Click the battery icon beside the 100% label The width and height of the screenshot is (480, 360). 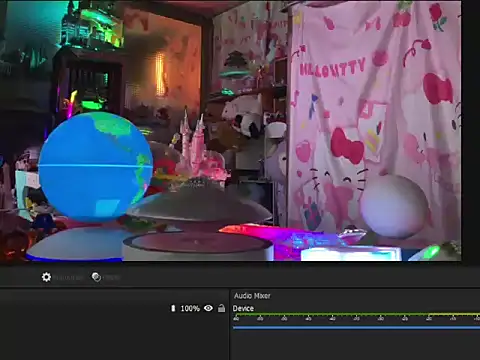[x=173, y=308]
